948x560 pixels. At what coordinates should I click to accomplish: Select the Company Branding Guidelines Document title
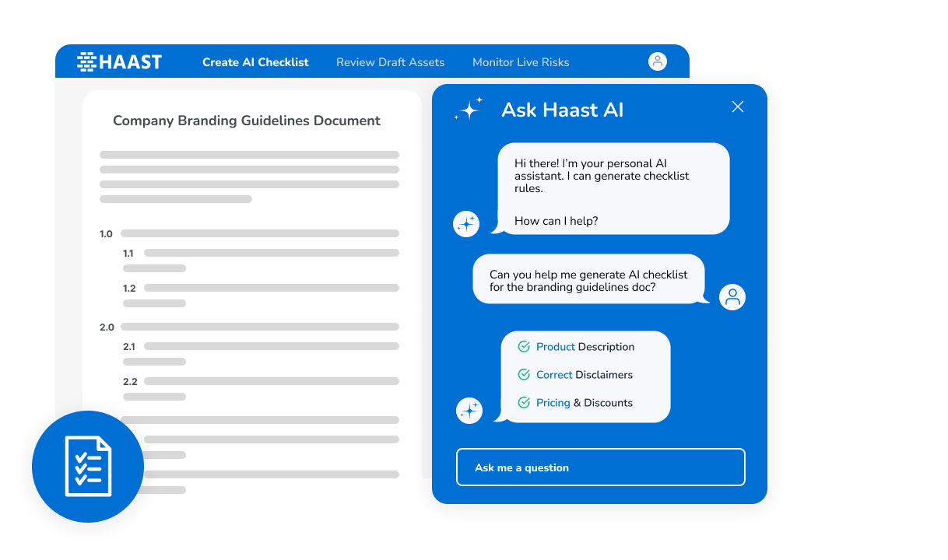tap(247, 121)
